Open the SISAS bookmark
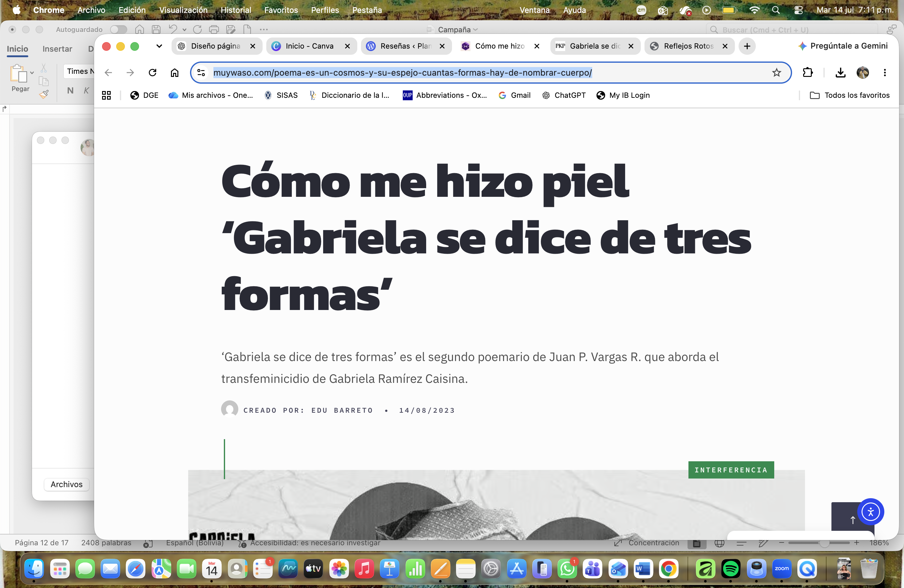The image size is (904, 588). point(281,95)
